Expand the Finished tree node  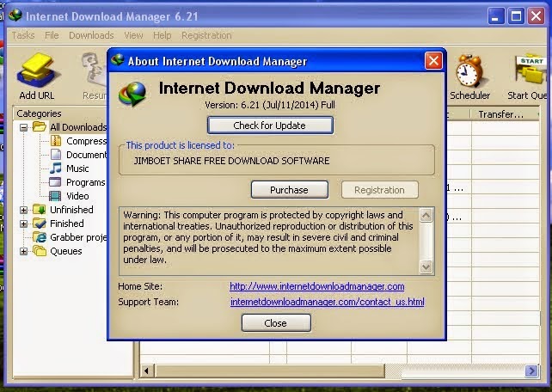click(x=23, y=224)
